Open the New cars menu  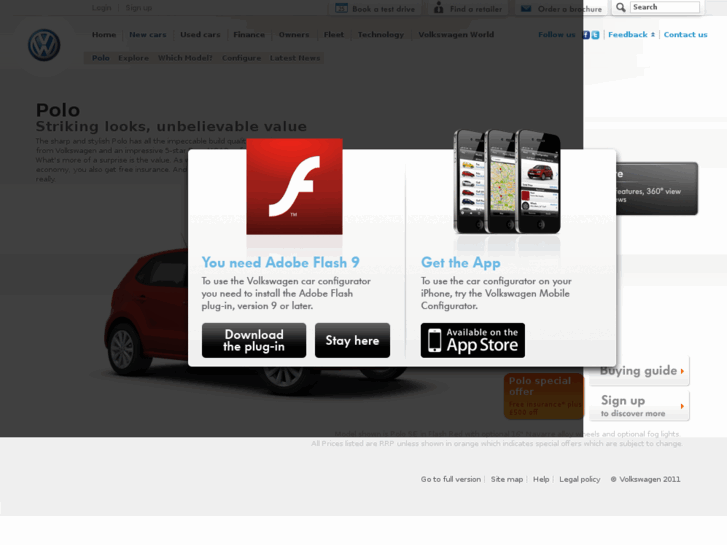pyautogui.click(x=147, y=35)
